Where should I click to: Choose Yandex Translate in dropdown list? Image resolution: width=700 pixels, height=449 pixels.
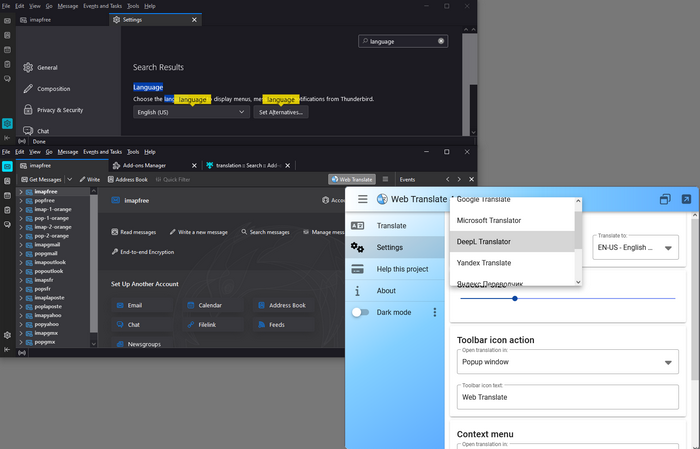pos(512,263)
